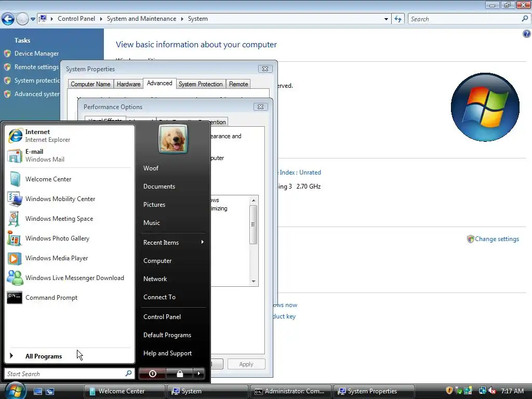532x399 pixels.
Task: Click the muted volume tray icon
Action: (493, 391)
